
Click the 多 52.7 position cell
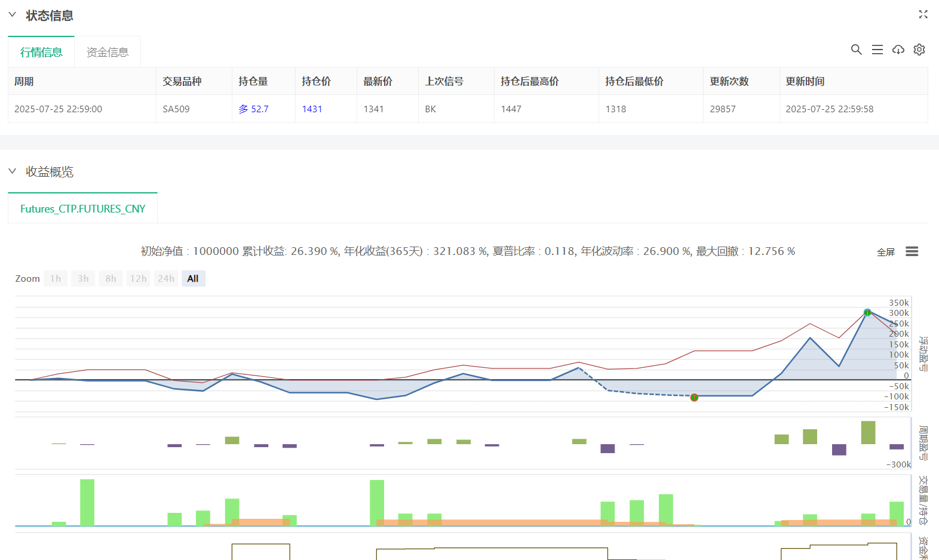pyautogui.click(x=263, y=109)
